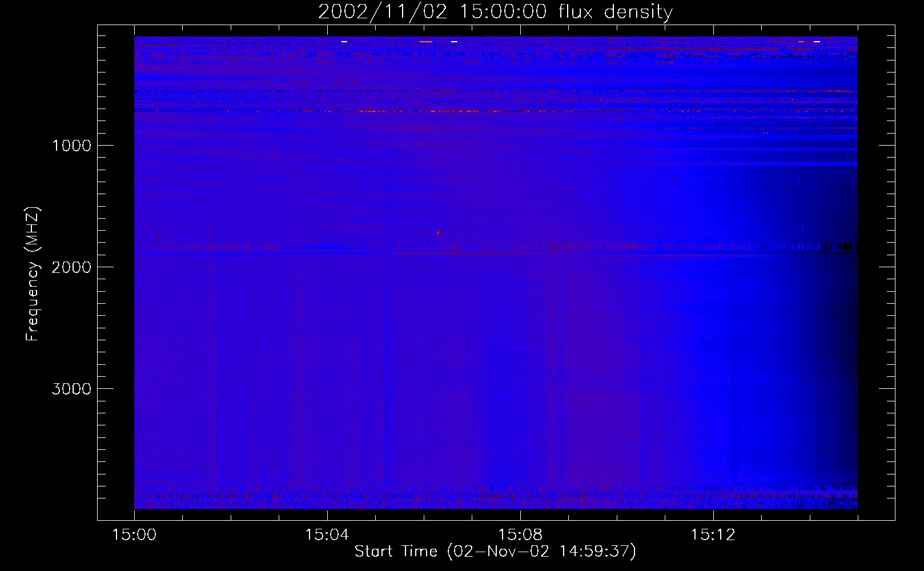The width and height of the screenshot is (924, 571).
Task: Click the 1000 frequency tick label
Action: pos(71,146)
